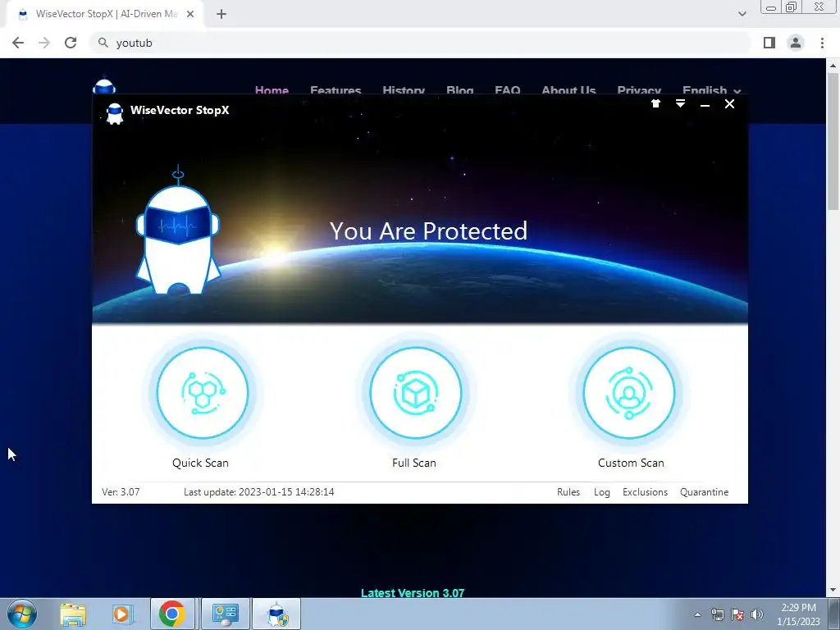Open the Rules link
The image size is (840, 630).
[568, 492]
